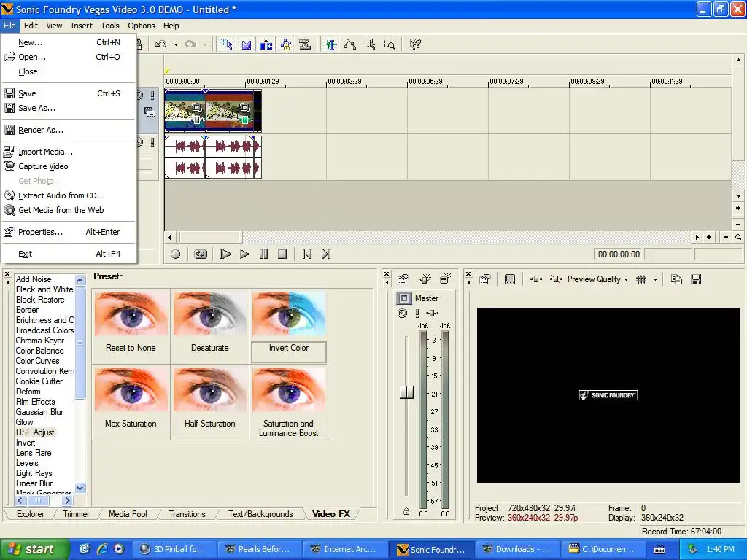Click the What's This help icon
This screenshot has width=747, height=560.
pyautogui.click(x=415, y=44)
